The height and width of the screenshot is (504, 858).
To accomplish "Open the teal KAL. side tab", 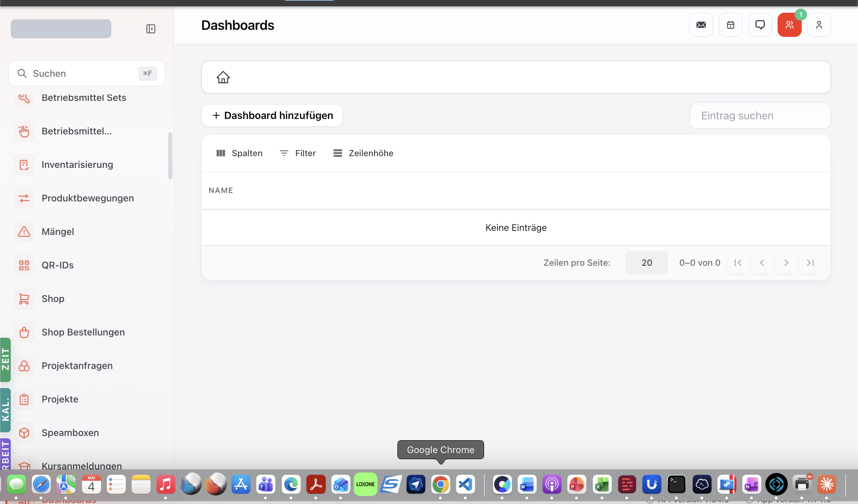I will [x=5, y=410].
